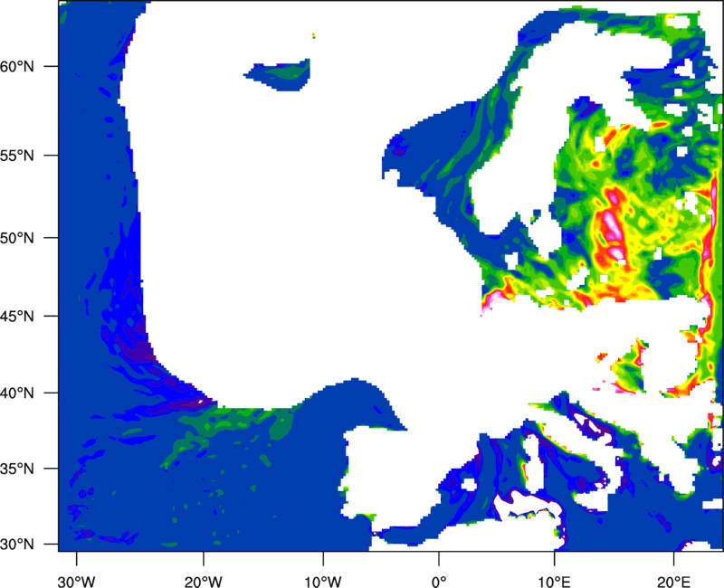Image resolution: width=724 pixels, height=588 pixels.
Task: Click the large gray masked area at center
Action: tap(271, 226)
